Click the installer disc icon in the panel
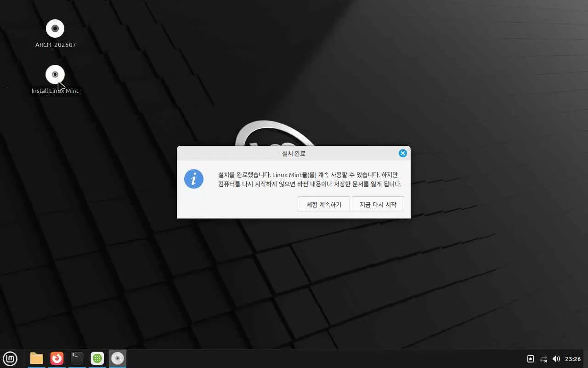 (x=118, y=359)
